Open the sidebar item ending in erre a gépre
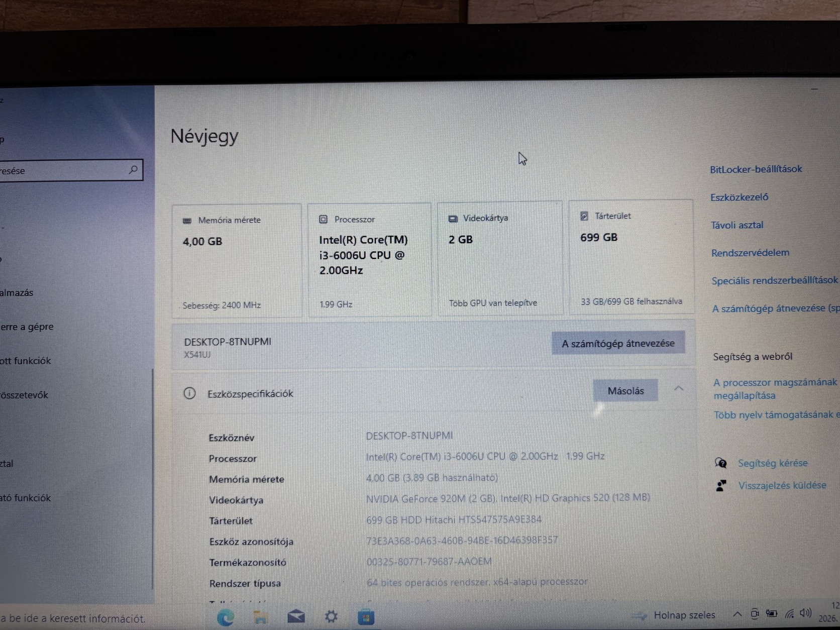 pos(27,327)
